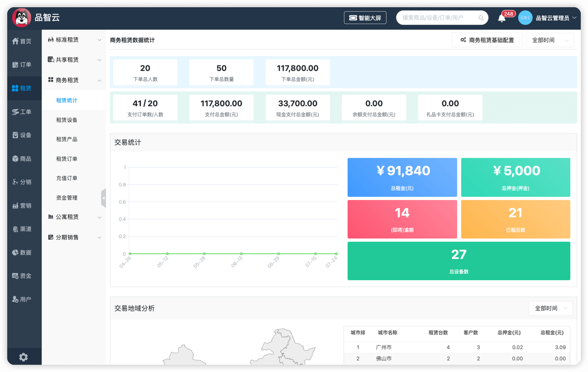This screenshot has height=372, width=588.
Task: Open 商务租赁基础配置 settings button
Action: tap(487, 40)
